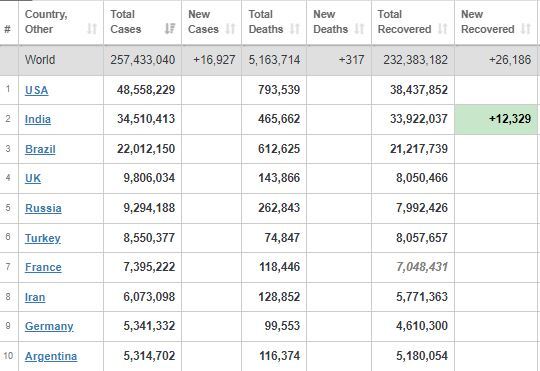
Task: Click the Total Cases header text
Action: (x=126, y=21)
